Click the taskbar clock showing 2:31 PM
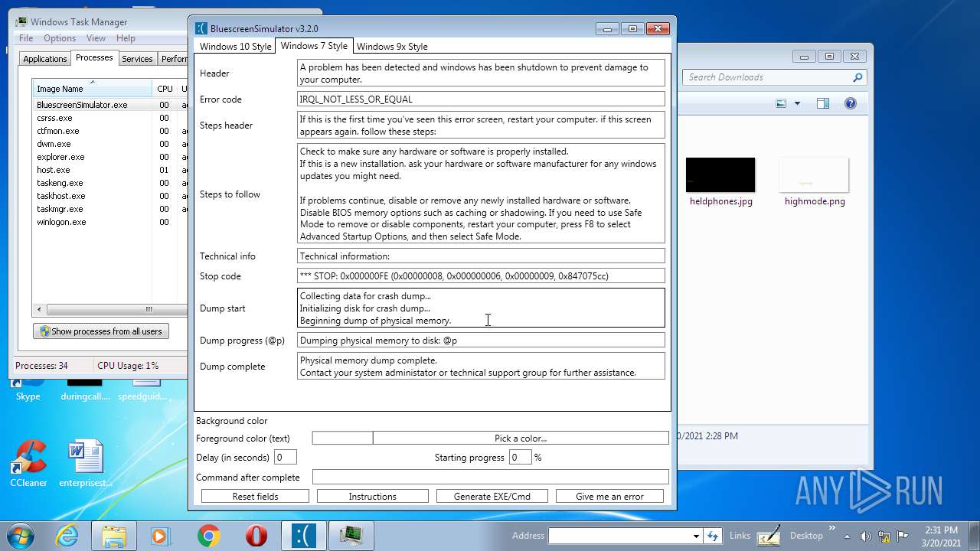This screenshot has width=980, height=551. point(940,536)
